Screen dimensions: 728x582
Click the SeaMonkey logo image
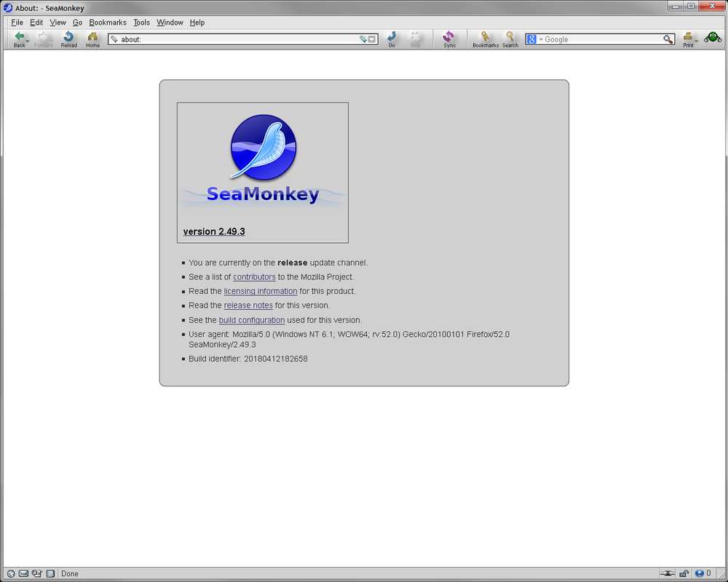(263, 161)
